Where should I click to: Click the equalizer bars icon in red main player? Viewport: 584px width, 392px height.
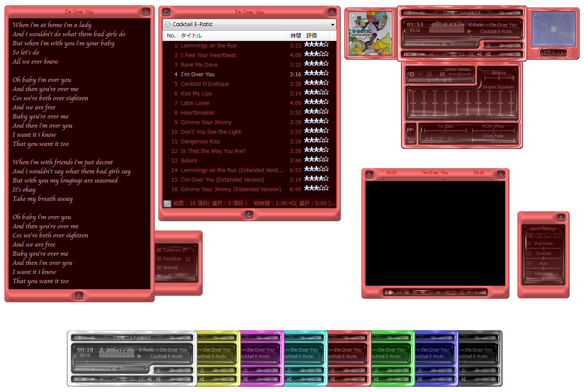(x=510, y=54)
